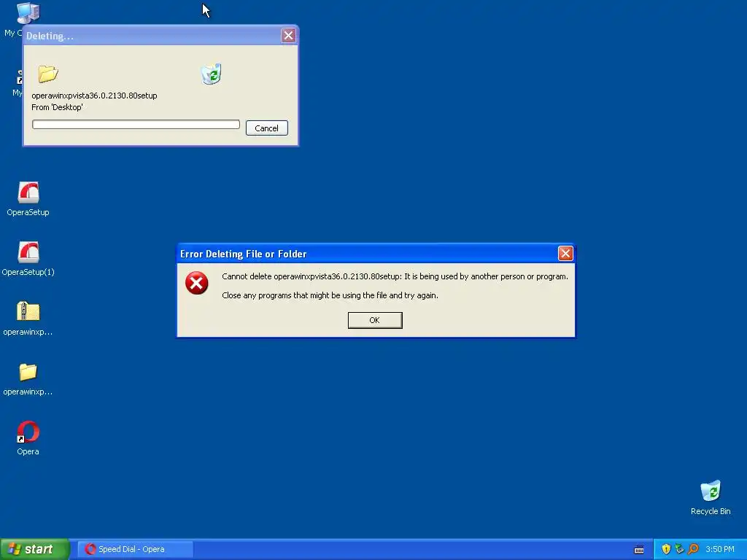The height and width of the screenshot is (560, 747).
Task: Click the security shield tray icon
Action: tap(666, 549)
